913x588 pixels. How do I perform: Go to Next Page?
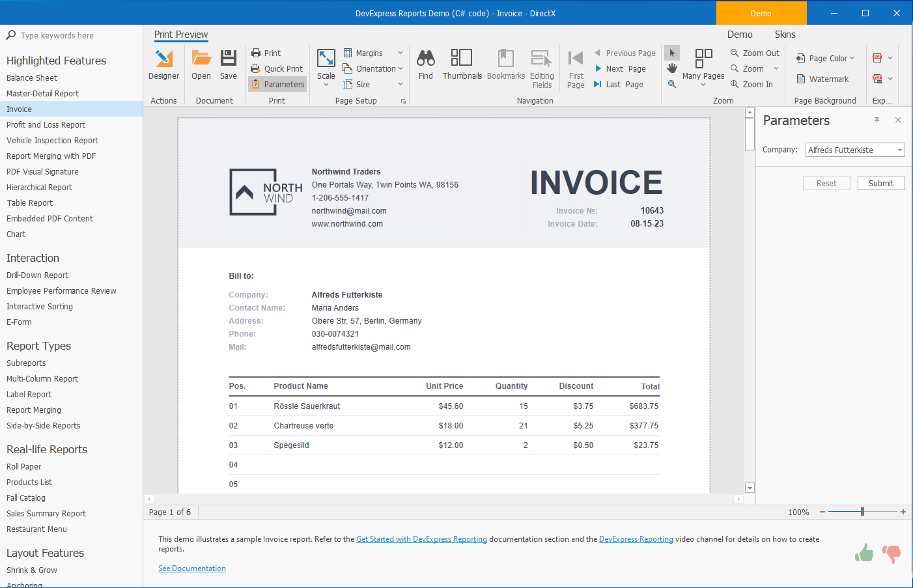point(620,68)
